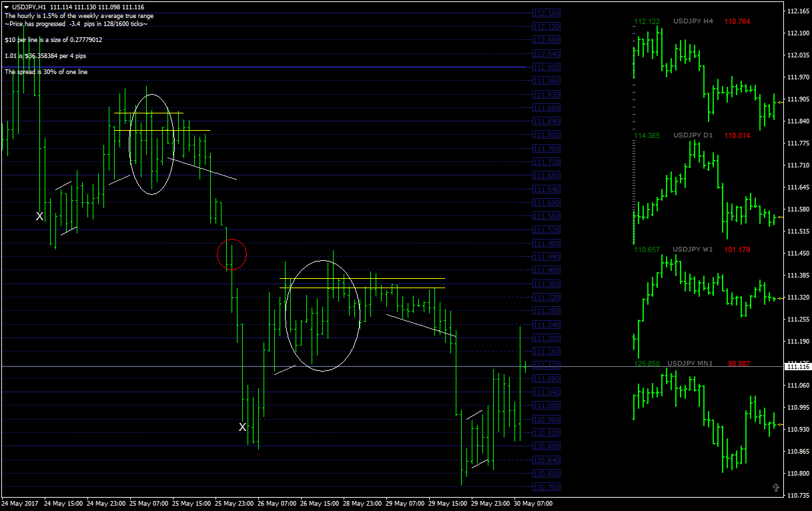This screenshot has height=511, width=812.
Task: Click the red 110.764 low value
Action: [737, 21]
